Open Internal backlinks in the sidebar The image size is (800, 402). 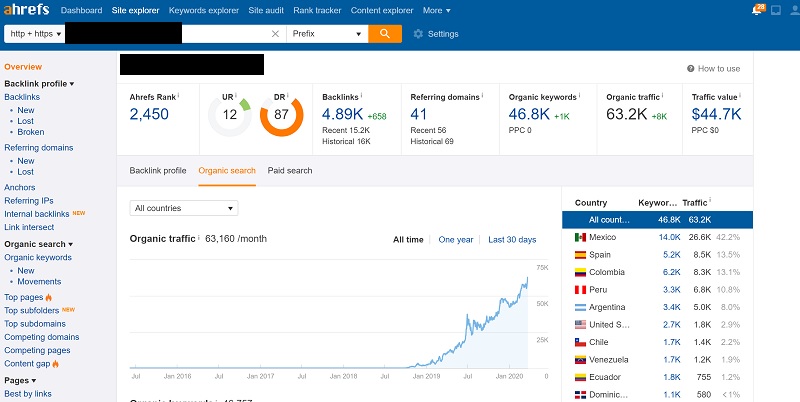point(37,214)
